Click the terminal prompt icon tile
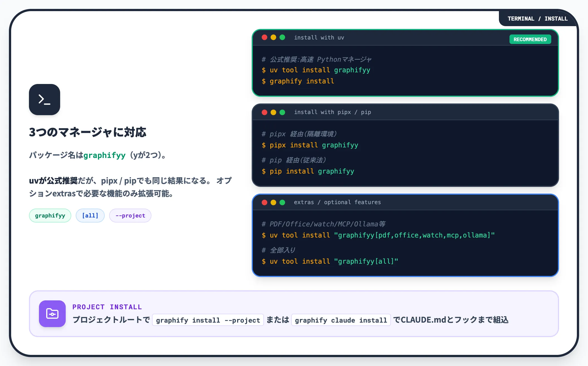The image size is (588, 366). click(x=45, y=100)
